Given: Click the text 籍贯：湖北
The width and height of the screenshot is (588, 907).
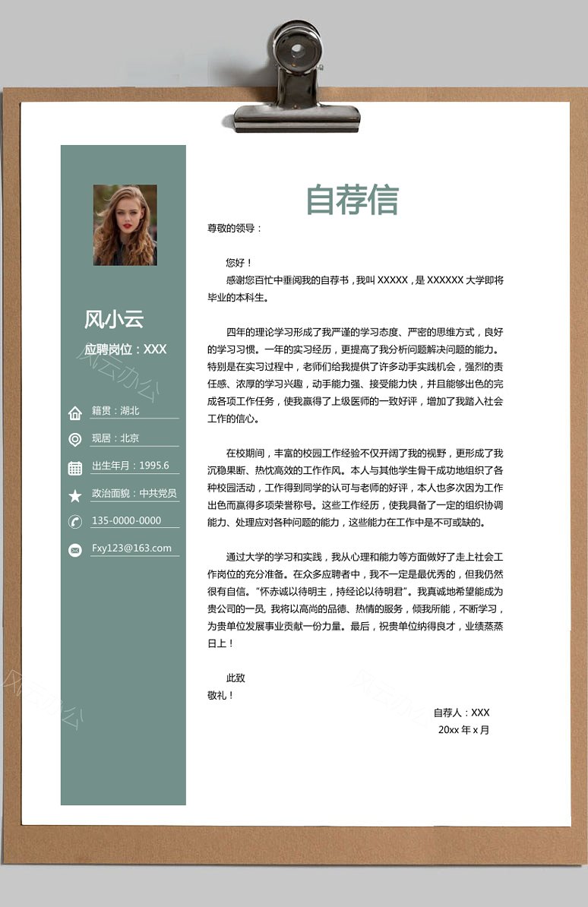Looking at the screenshot, I should [115, 411].
